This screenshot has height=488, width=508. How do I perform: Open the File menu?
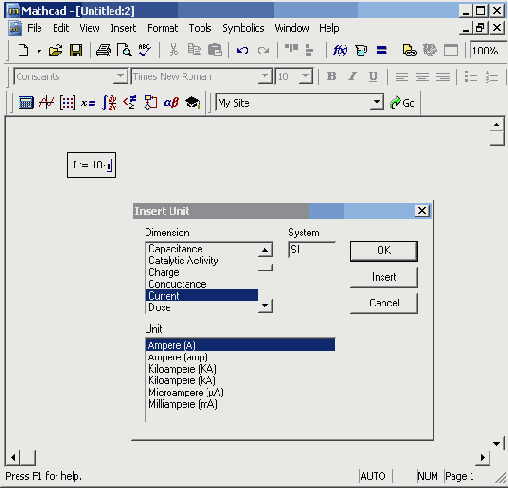point(34,28)
